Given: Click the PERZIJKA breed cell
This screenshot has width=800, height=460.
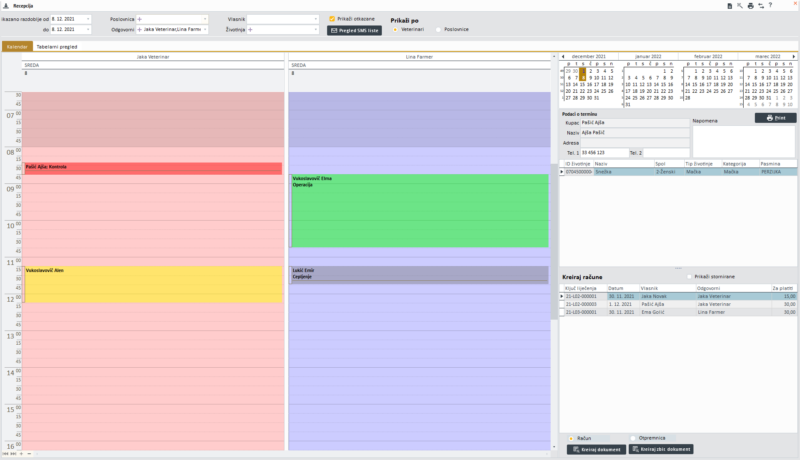Looking at the screenshot, I should pyautogui.click(x=778, y=172).
